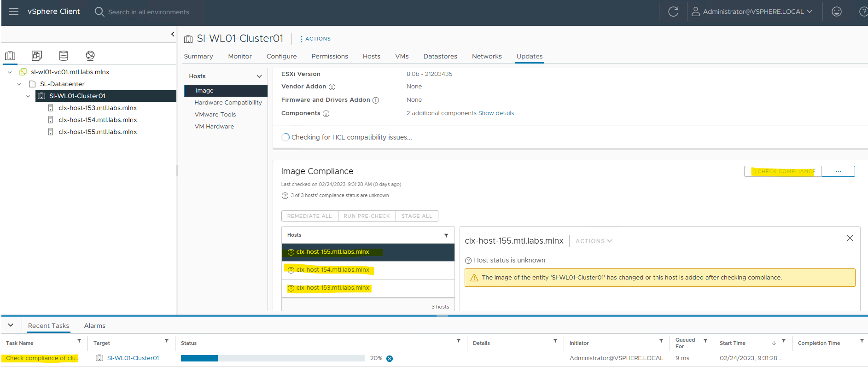
Task: Click the Components info icon
Action: coord(326,114)
